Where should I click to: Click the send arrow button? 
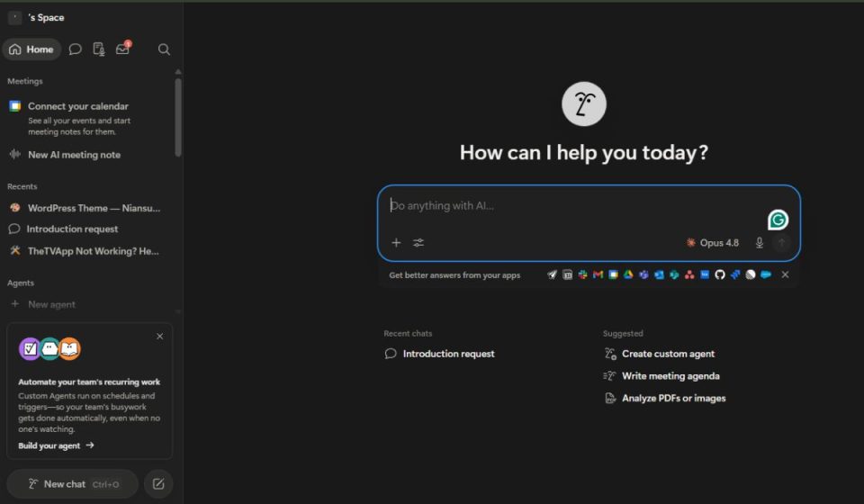[x=781, y=243]
